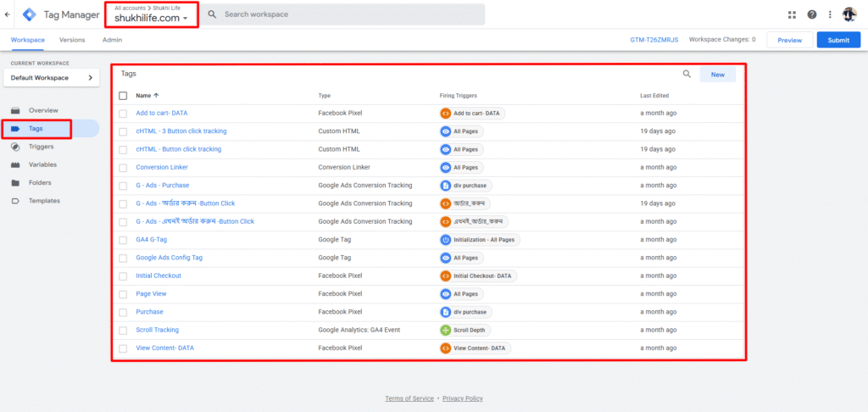Switch to the Admin tab

tap(113, 40)
